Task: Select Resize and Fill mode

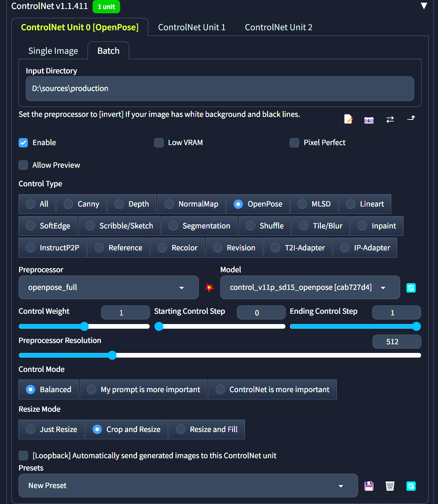Action: coord(206,429)
